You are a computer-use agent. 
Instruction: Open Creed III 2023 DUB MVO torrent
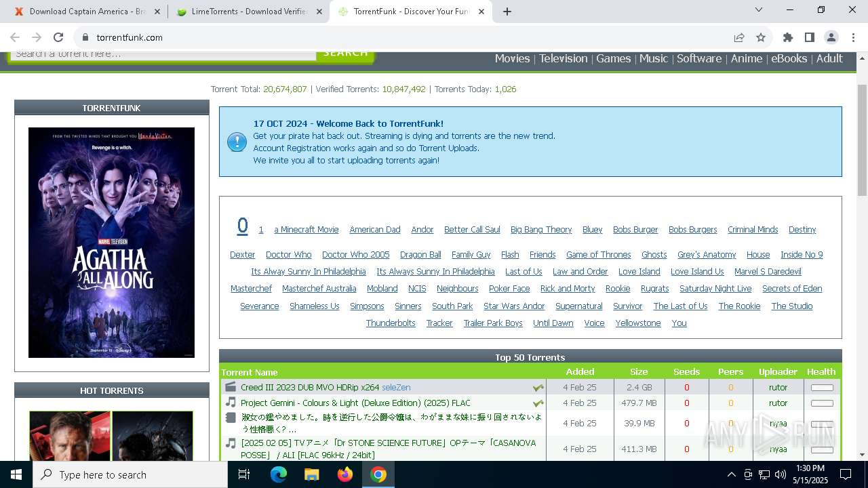point(310,388)
